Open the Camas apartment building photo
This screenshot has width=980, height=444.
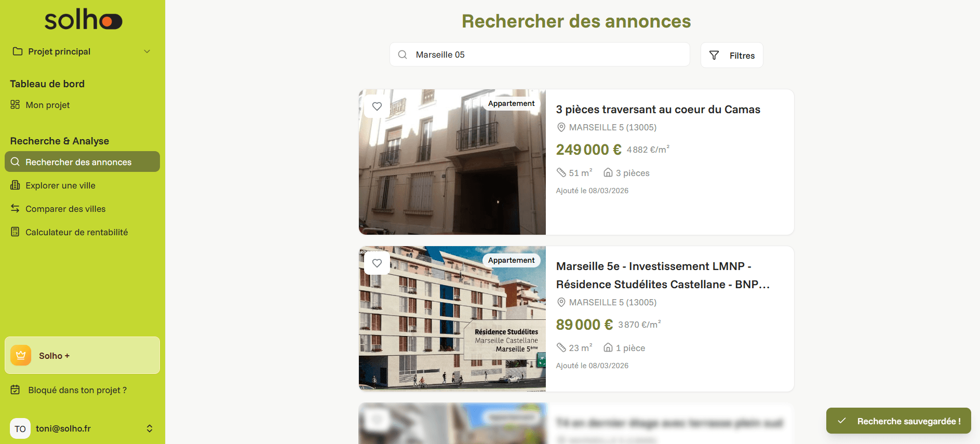click(x=452, y=162)
